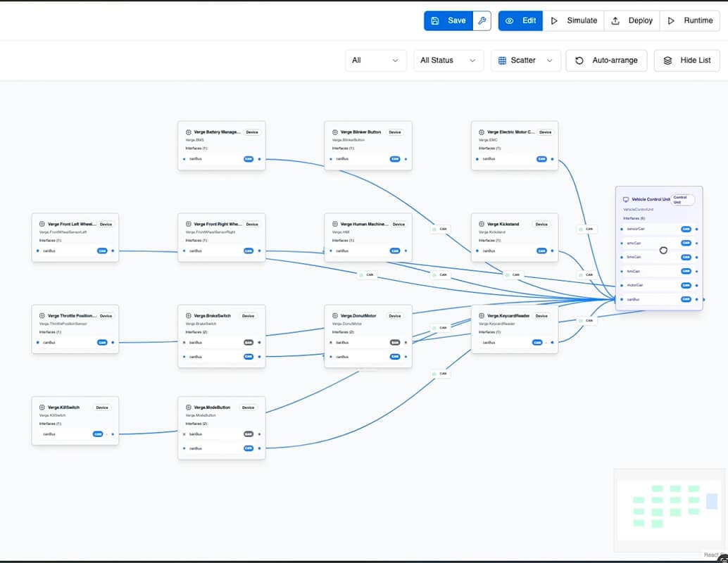Click the Verge Kickstand device icon

point(482,224)
